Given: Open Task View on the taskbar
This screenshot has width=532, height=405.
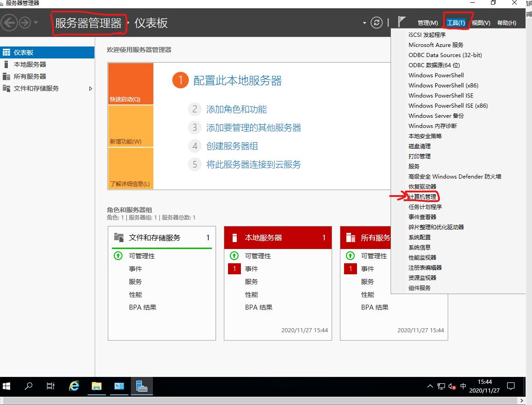Looking at the screenshot, I should (51, 387).
